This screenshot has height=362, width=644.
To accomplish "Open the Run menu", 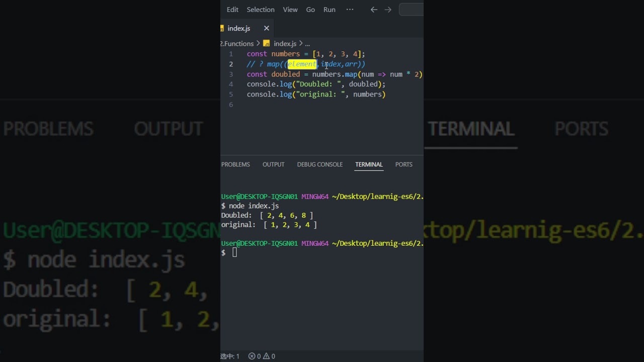I will tap(330, 10).
